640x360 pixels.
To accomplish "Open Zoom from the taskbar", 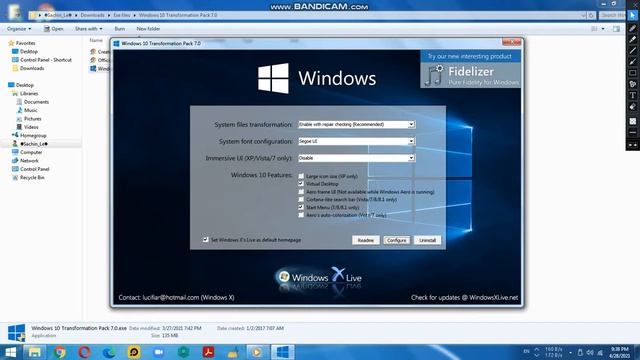I will point(159,352).
